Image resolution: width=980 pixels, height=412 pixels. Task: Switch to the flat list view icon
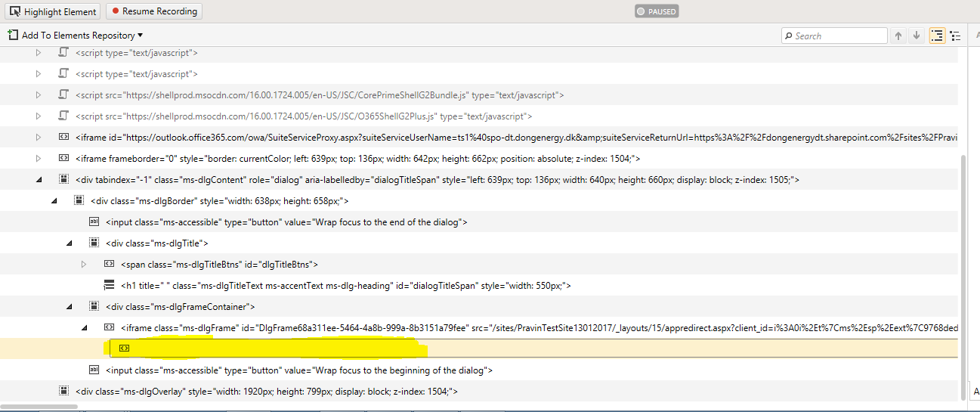coord(955,36)
